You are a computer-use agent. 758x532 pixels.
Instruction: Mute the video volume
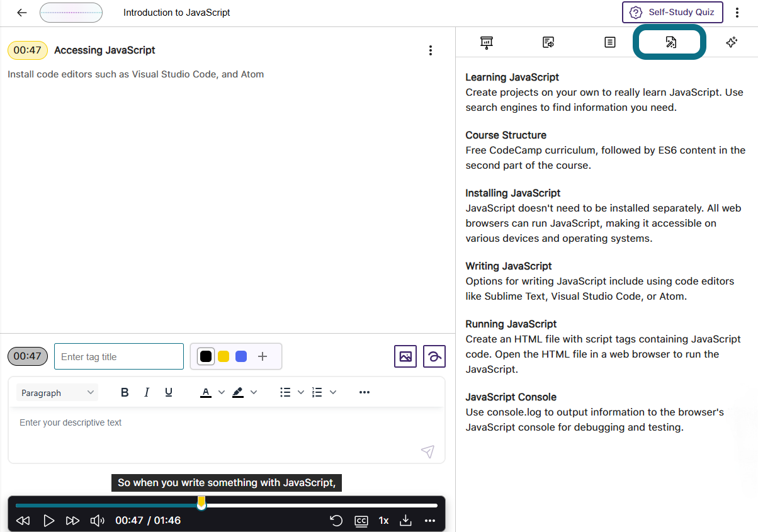point(98,521)
